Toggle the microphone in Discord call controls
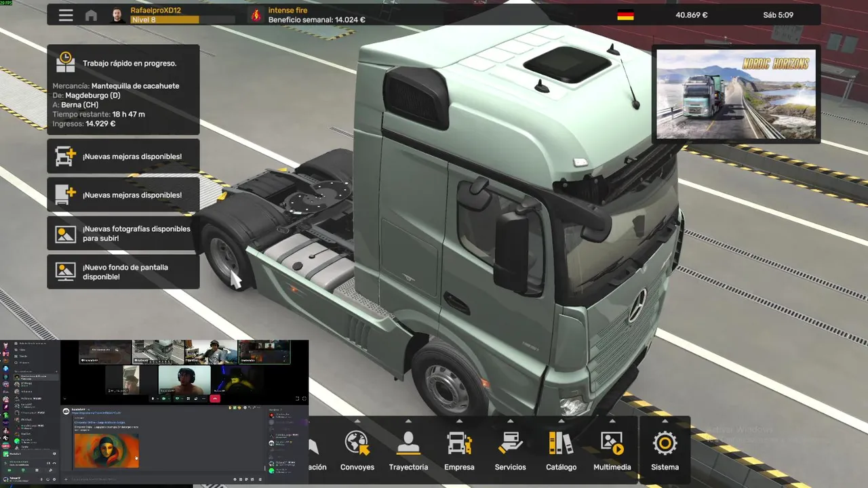The width and height of the screenshot is (868, 488). click(153, 399)
